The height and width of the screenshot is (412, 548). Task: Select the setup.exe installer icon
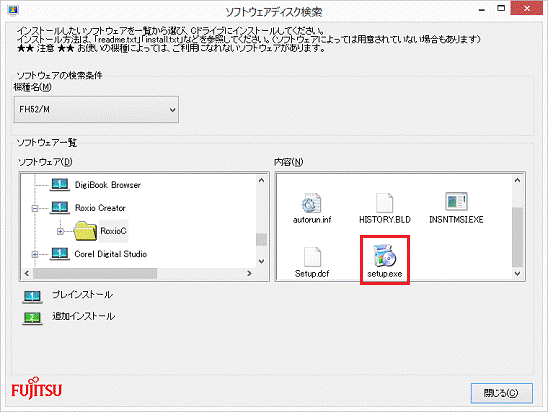tap(384, 255)
